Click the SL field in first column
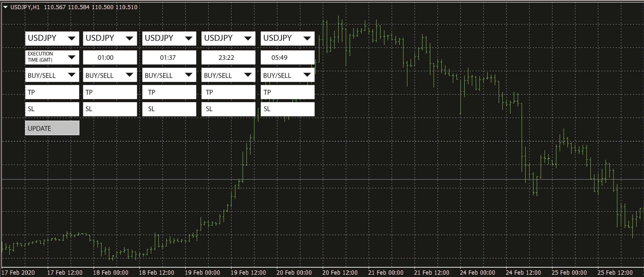This screenshot has width=644, height=277. 52,109
